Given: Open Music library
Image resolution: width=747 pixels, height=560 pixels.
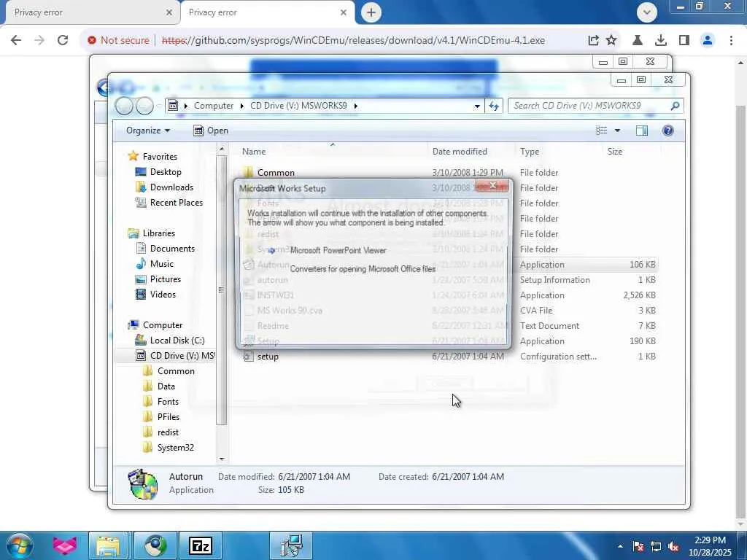Looking at the screenshot, I should coord(161,264).
